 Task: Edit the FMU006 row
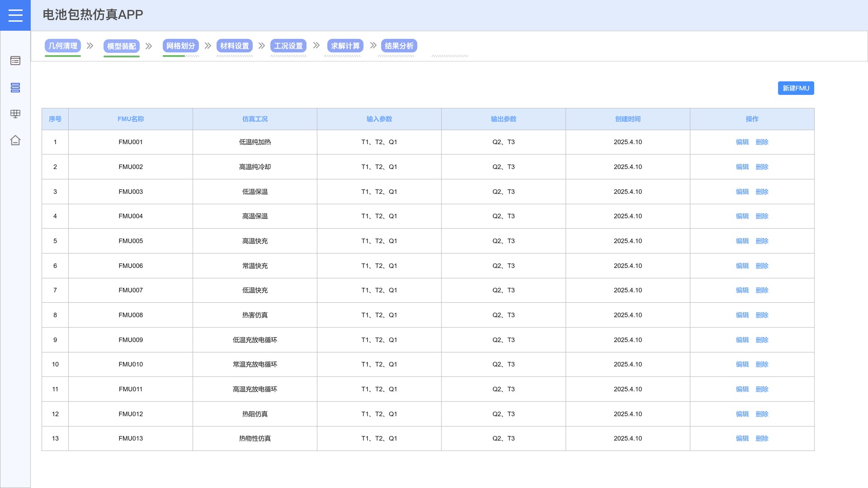(x=742, y=266)
